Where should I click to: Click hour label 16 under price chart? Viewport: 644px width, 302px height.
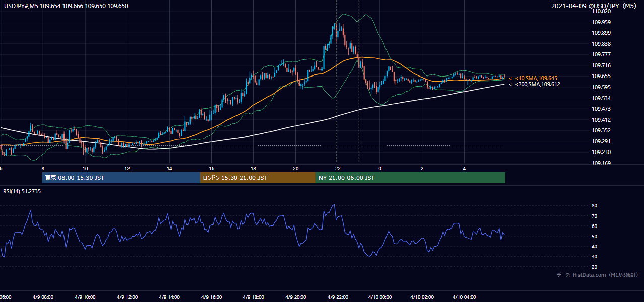pyautogui.click(x=212, y=168)
